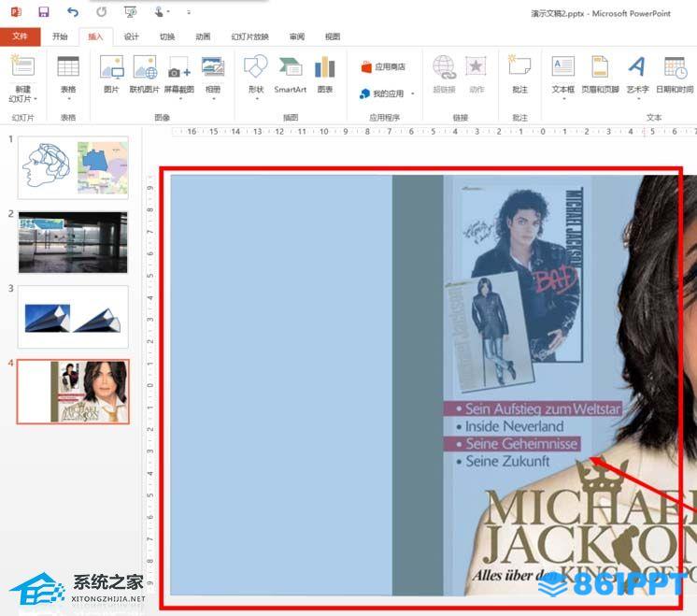Start slideshow from beginning icon
697x616 pixels.
[131, 12]
